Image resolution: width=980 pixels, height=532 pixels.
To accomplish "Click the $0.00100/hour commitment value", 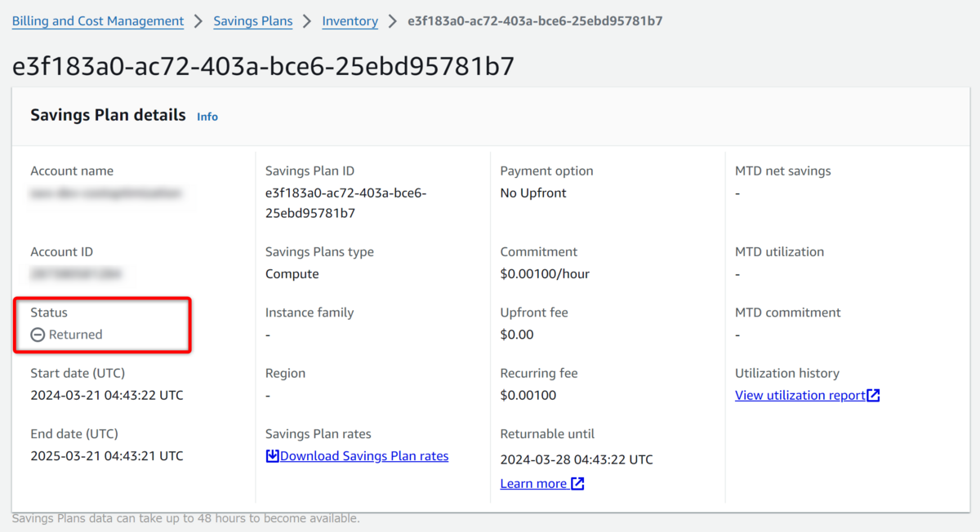I will 545,274.
